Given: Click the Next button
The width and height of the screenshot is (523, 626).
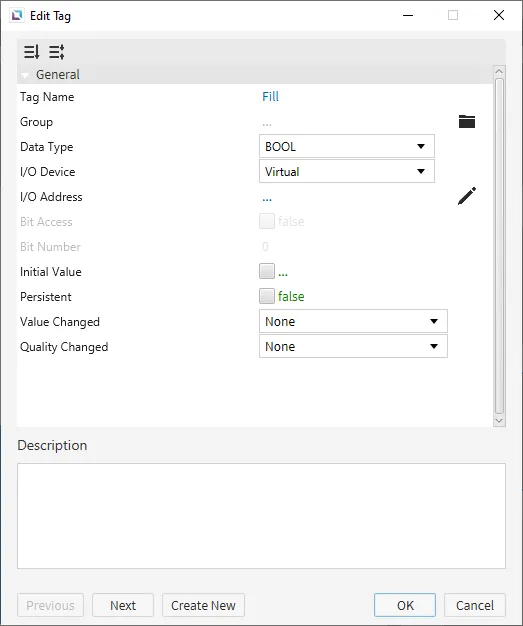Looking at the screenshot, I should pos(123,605).
